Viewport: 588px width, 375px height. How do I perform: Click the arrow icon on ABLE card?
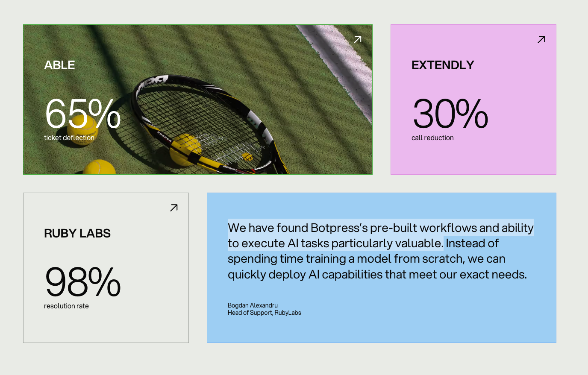[358, 40]
